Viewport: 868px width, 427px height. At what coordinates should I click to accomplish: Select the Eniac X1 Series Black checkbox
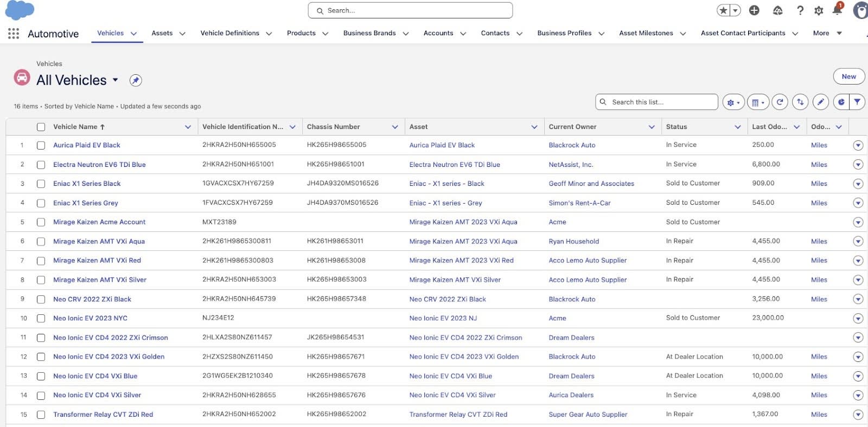(x=41, y=184)
